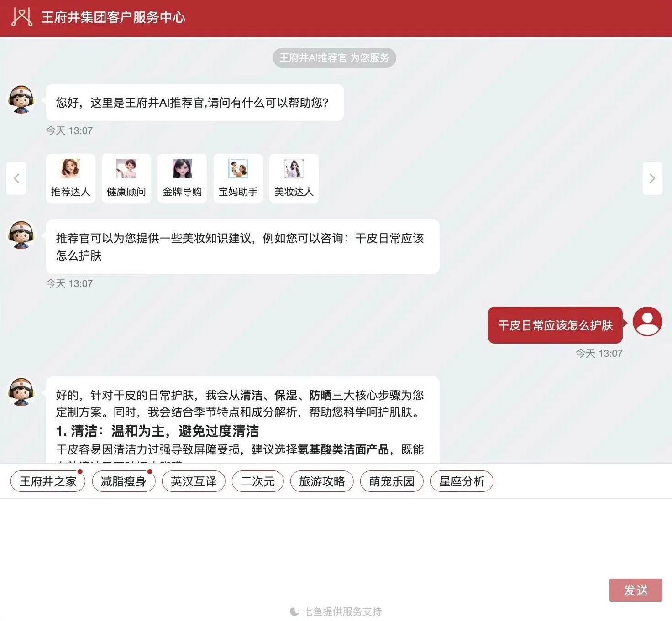Open the 旅游攻略 quick topic
Image resolution: width=672 pixels, height=621 pixels.
pos(322,481)
